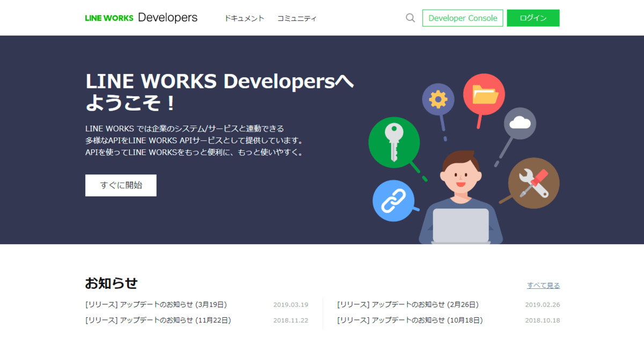This screenshot has width=644, height=350.
Task: Open the コミュニティ menu
Action: (x=297, y=18)
